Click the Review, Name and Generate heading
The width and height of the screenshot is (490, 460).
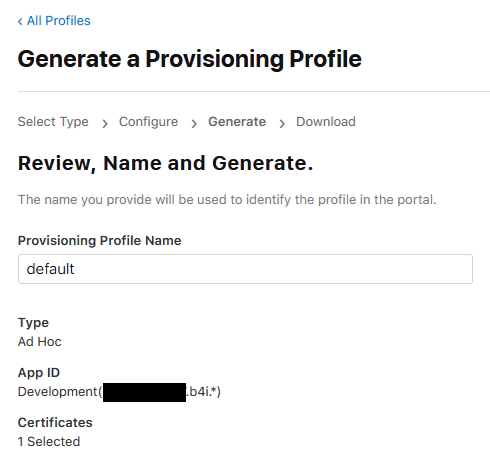tap(166, 163)
